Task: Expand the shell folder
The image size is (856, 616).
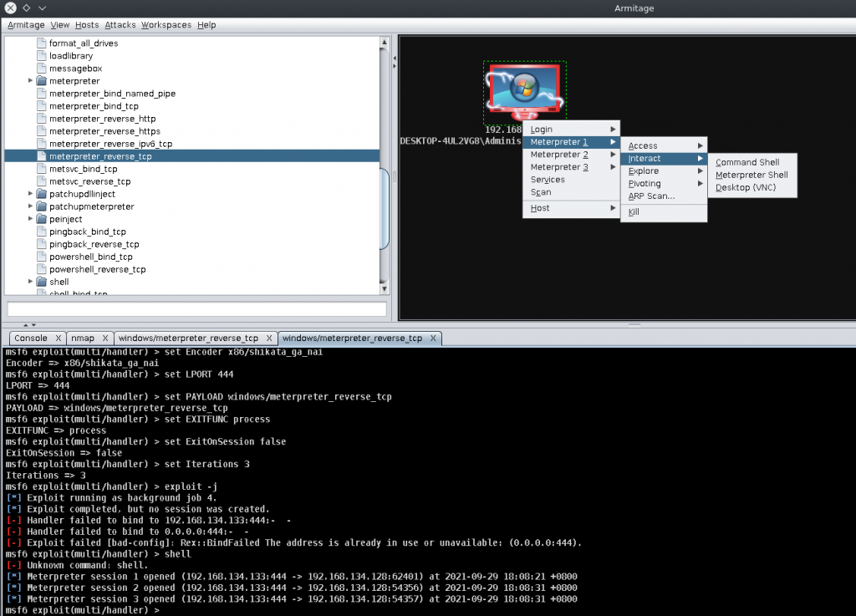Action: point(31,282)
